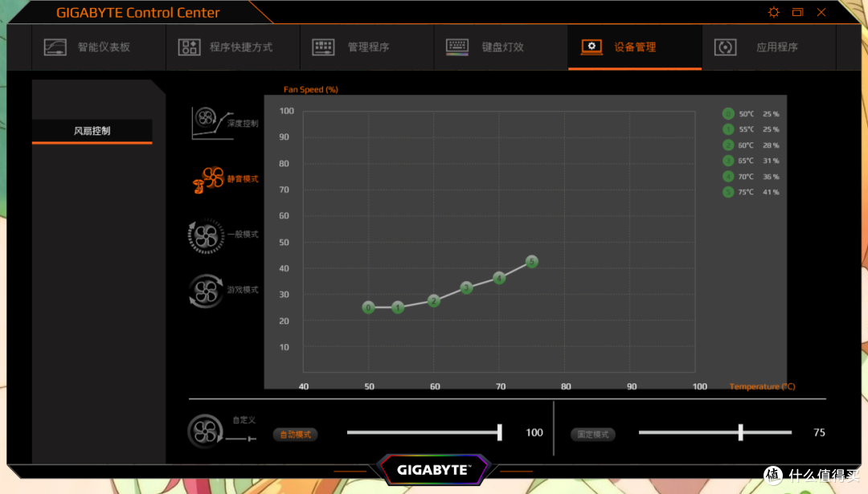Image resolution: width=868 pixels, height=494 pixels.
Task: Open the 应用程序 tab
Action: (769, 47)
